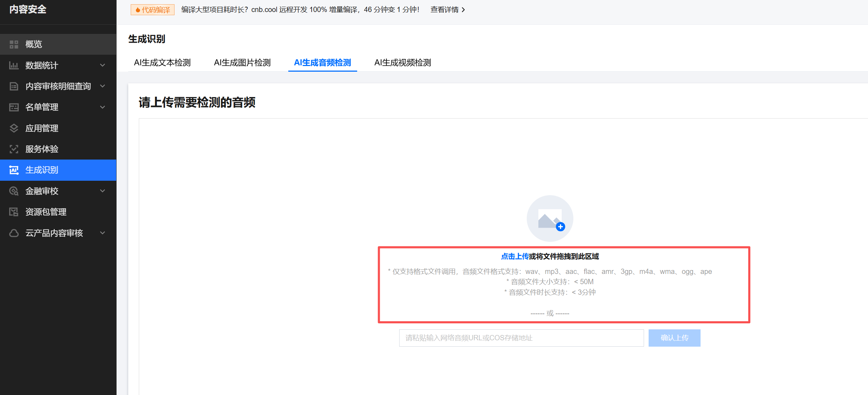This screenshot has height=395, width=868.
Task: Switch to AI生成文本检测 tab
Action: [162, 63]
